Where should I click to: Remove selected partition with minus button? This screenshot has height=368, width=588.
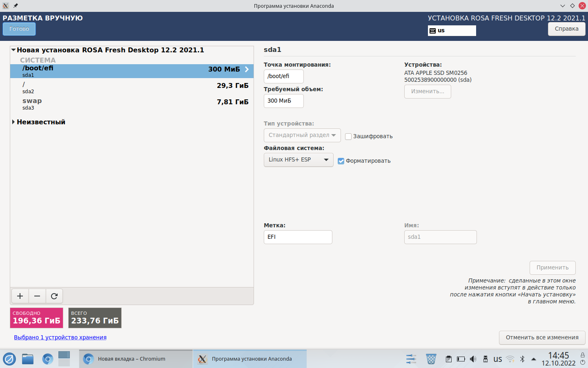click(37, 296)
